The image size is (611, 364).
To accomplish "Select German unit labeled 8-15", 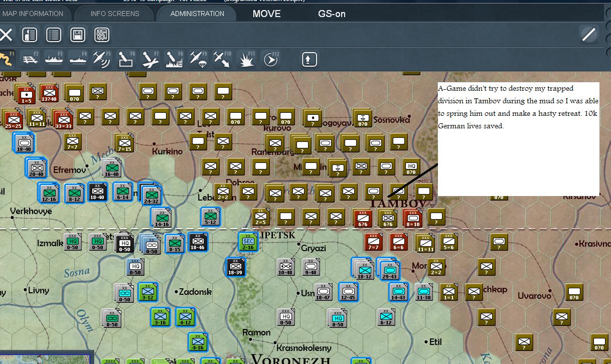I will (175, 243).
